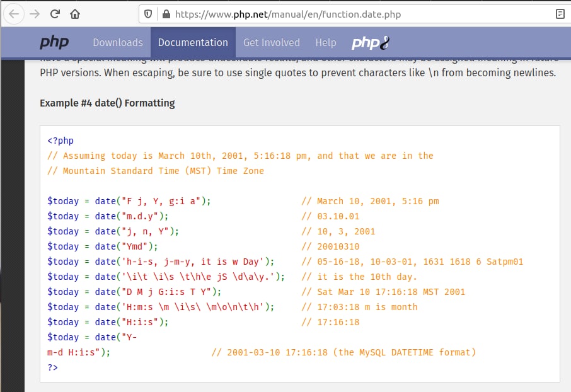
Task: Click output comment 'it is the 10th day.'
Action: (x=367, y=277)
